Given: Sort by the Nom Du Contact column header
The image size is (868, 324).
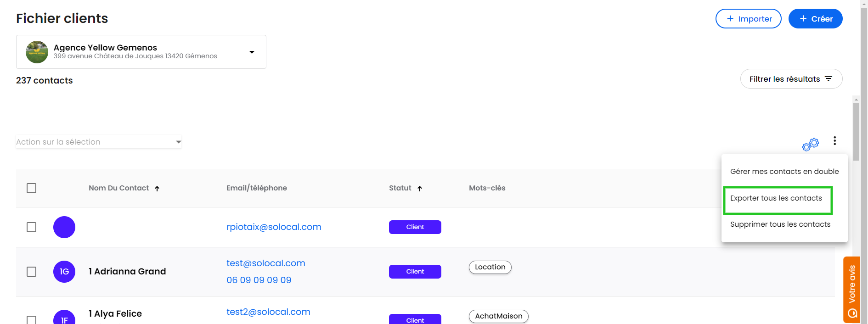Looking at the screenshot, I should tap(119, 188).
